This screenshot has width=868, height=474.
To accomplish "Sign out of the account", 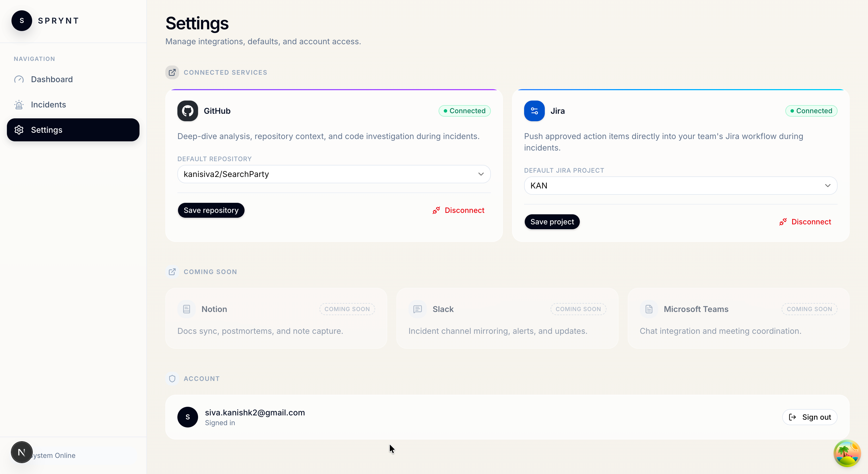I will 809,417.
